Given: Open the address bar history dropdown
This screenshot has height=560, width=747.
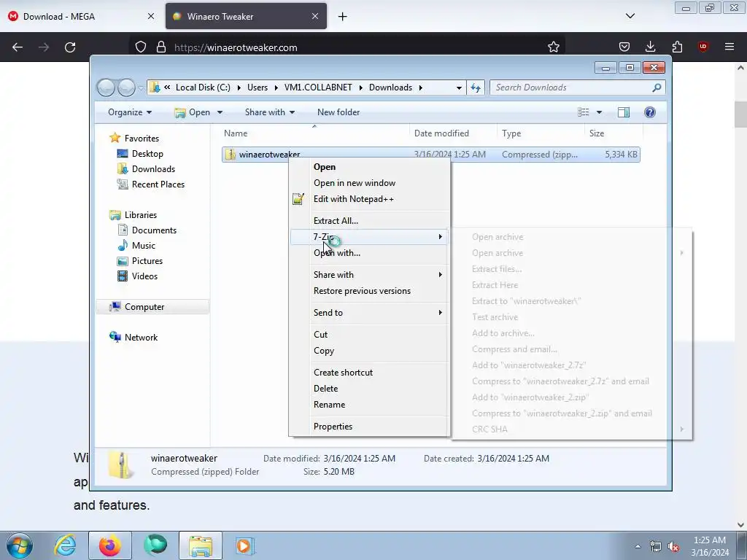Looking at the screenshot, I should (x=458, y=87).
